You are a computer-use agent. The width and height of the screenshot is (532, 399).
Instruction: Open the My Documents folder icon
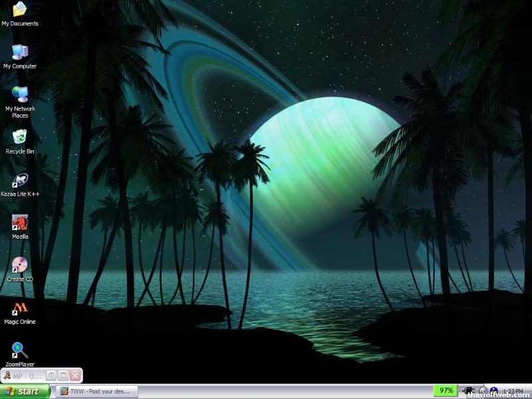coord(20,10)
